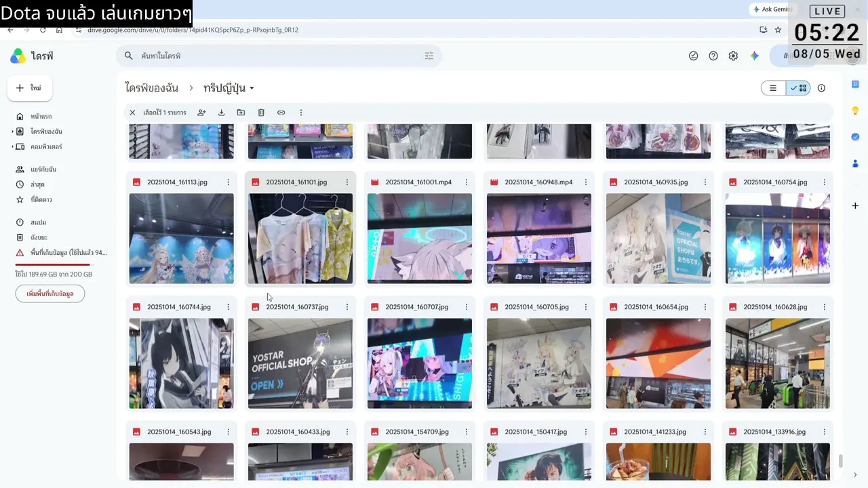The height and width of the screenshot is (488, 868).
Task: Bookmark this page with the star icon
Action: pos(778,30)
